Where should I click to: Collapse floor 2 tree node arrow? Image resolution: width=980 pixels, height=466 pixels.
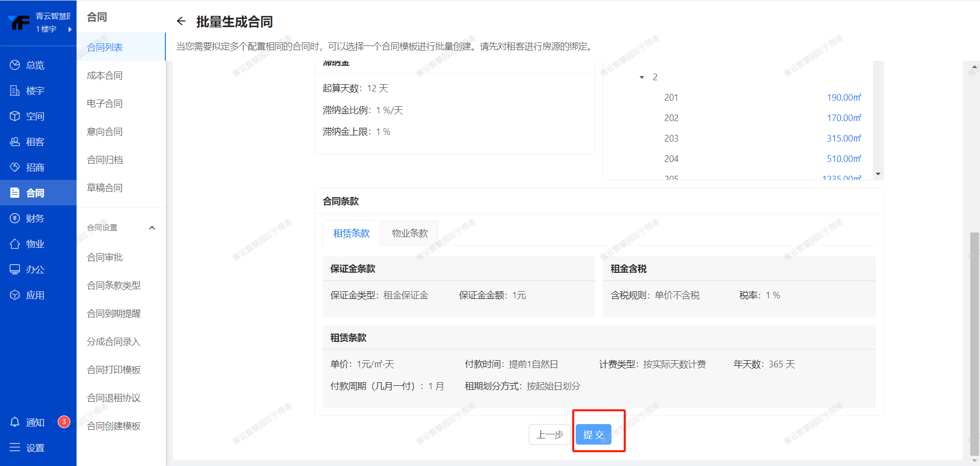tap(642, 77)
